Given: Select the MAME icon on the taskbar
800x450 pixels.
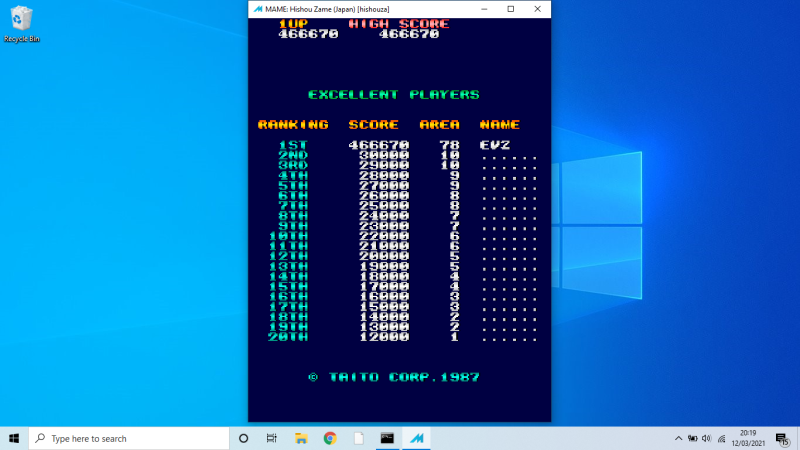Looking at the screenshot, I should pos(416,438).
